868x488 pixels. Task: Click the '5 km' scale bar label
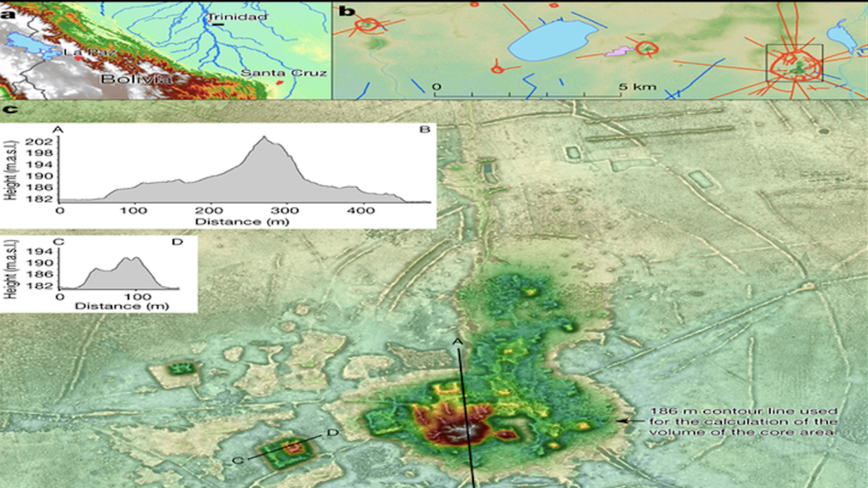point(638,87)
